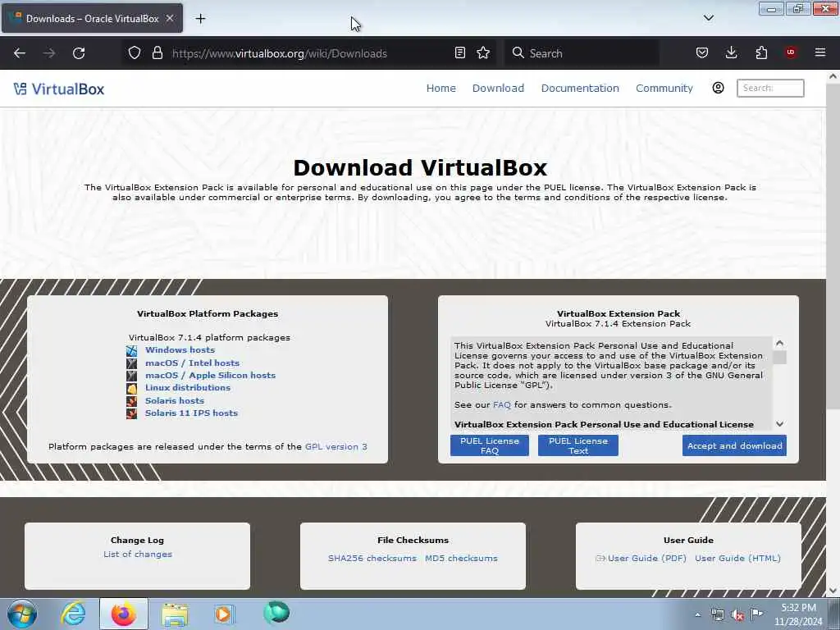Viewport: 840px width, 630px height.
Task: Click the page vertical scrollbar thumb
Action: pos(833,246)
